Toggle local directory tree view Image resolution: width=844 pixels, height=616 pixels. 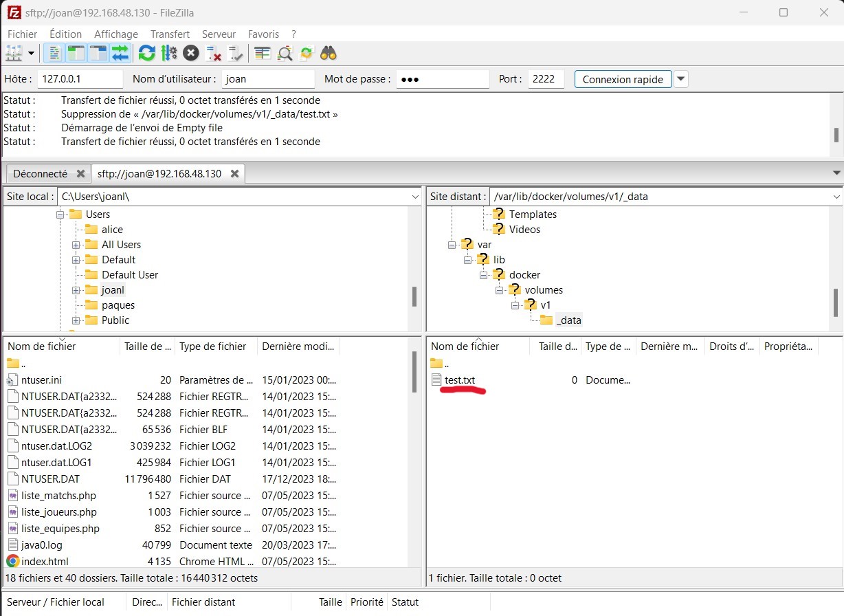[76, 53]
